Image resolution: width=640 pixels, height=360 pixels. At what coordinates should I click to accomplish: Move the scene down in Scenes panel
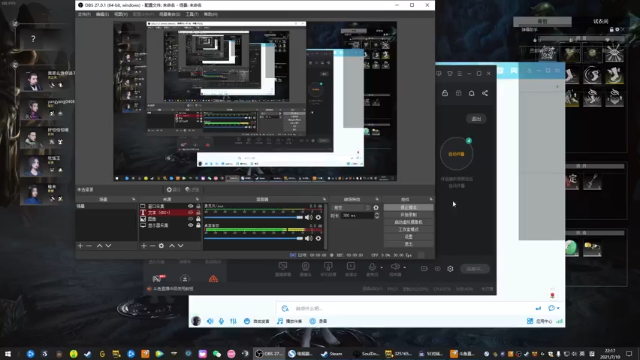click(108, 246)
